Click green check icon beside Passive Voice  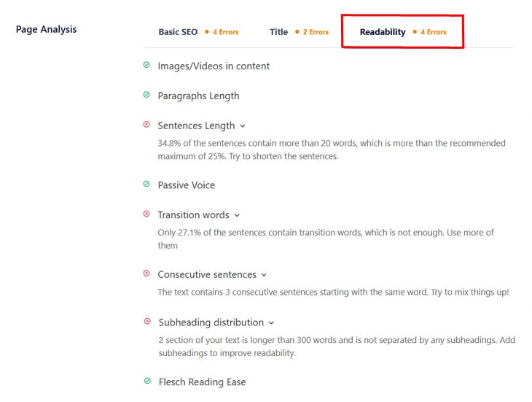pos(146,184)
